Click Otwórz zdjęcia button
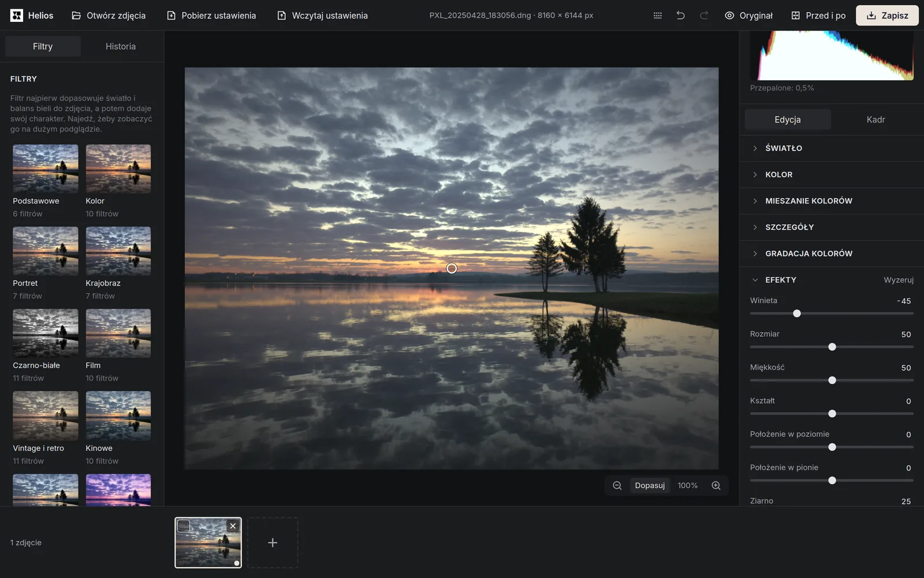The height and width of the screenshot is (578, 924). pyautogui.click(x=109, y=16)
